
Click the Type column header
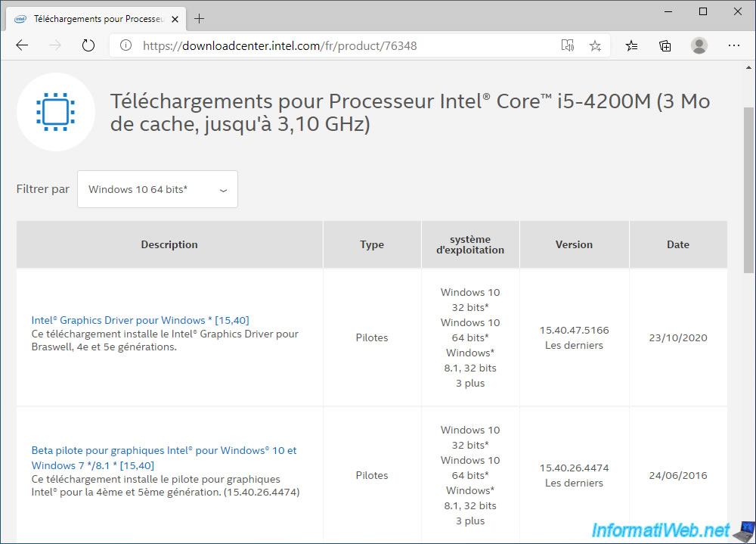372,244
